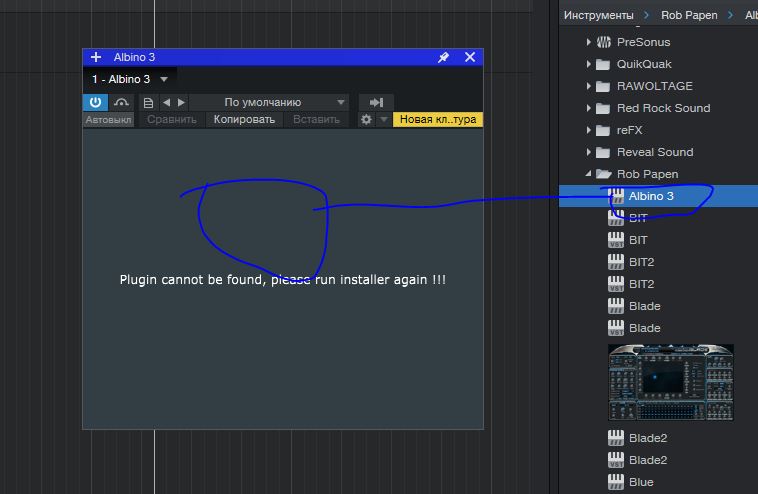Select the Rob Papen open folder name
The image size is (758, 494).
[x=647, y=174]
